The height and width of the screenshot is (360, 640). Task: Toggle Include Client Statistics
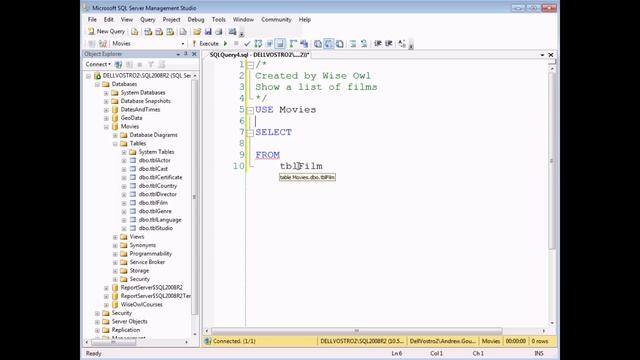[304, 43]
